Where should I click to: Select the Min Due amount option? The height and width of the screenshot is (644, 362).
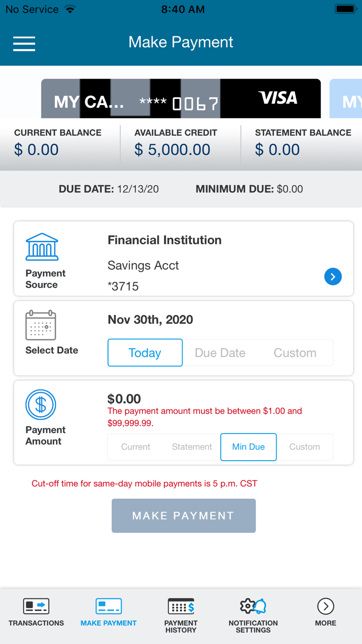[248, 447]
